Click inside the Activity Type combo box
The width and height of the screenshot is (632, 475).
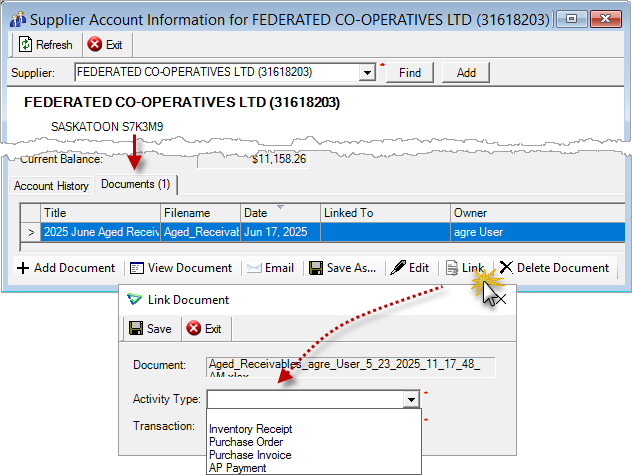click(305, 400)
